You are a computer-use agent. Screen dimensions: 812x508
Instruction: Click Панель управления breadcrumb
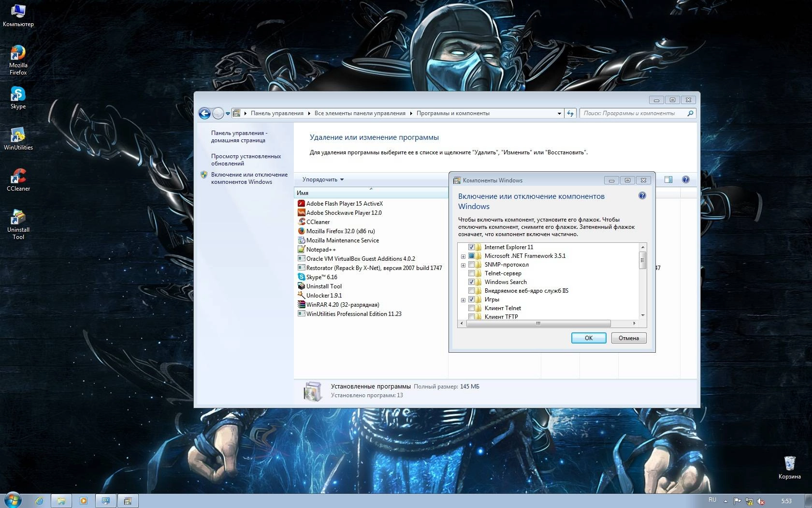click(x=277, y=113)
